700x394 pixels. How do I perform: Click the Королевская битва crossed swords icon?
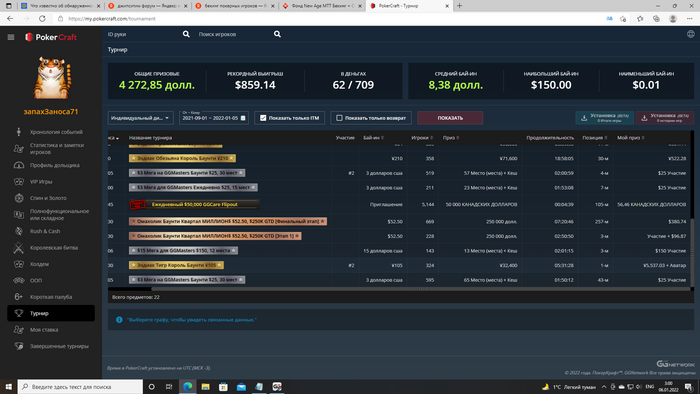point(18,248)
